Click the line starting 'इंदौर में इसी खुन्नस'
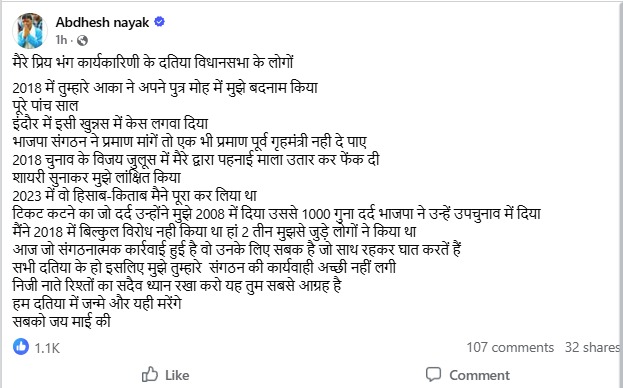This screenshot has width=623, height=388. point(110,124)
